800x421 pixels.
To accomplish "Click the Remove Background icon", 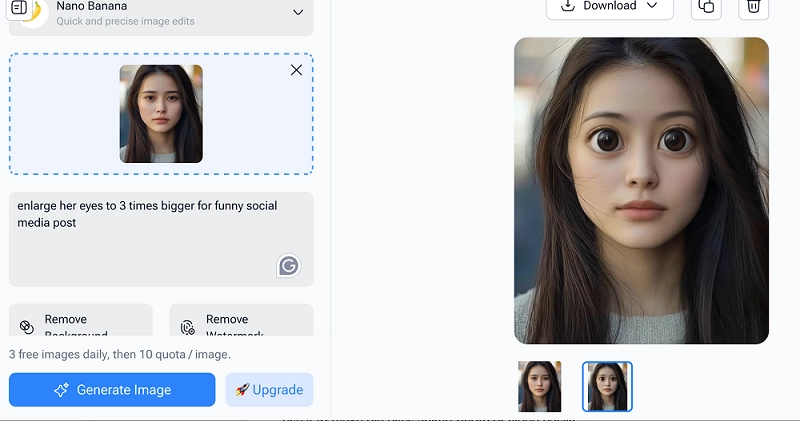I will pyautogui.click(x=27, y=327).
